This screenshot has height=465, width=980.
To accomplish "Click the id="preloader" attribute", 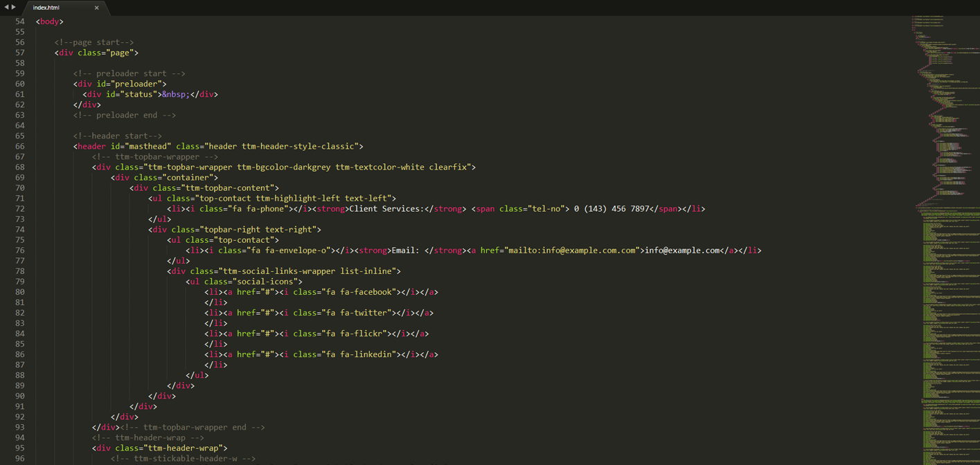I will (130, 84).
